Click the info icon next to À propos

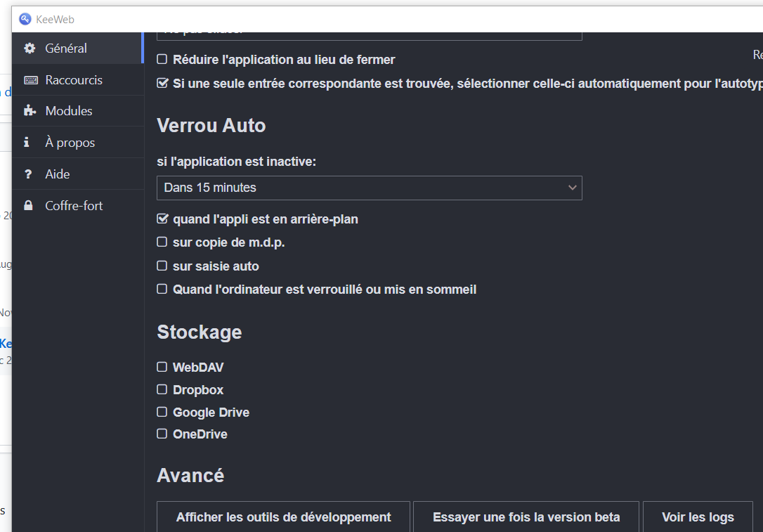[30, 142]
